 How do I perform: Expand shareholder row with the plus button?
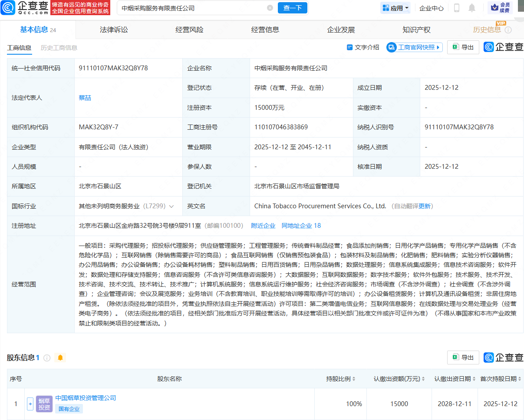30,404
